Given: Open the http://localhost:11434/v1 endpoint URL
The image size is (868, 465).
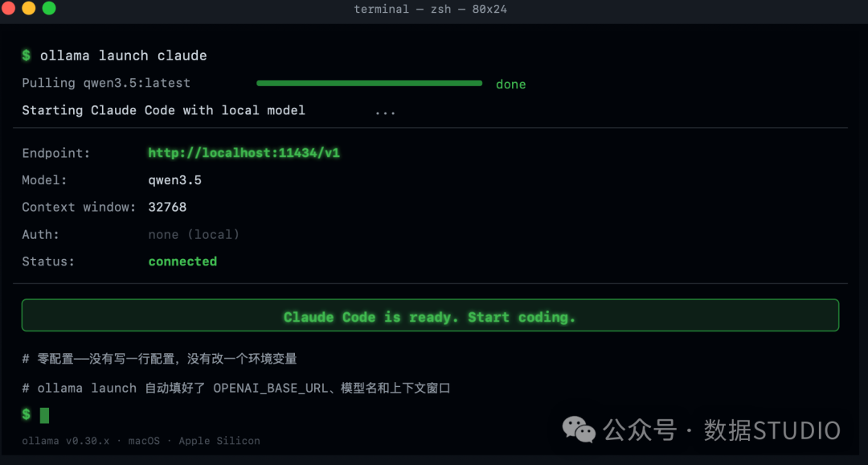Looking at the screenshot, I should coord(244,153).
